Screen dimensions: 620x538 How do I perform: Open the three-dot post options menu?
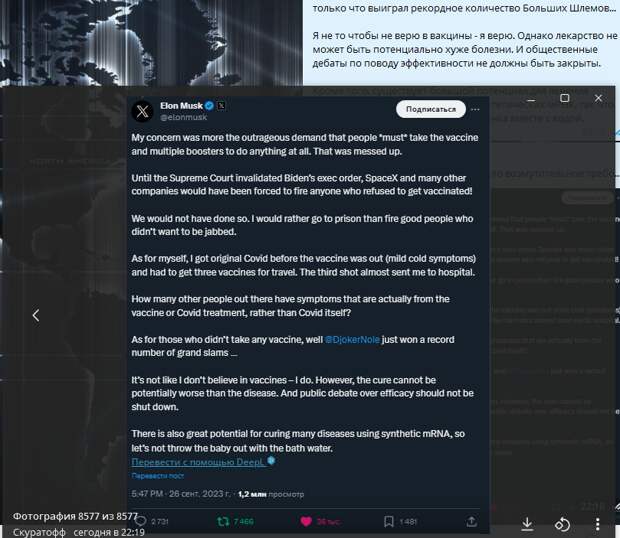pos(475,109)
